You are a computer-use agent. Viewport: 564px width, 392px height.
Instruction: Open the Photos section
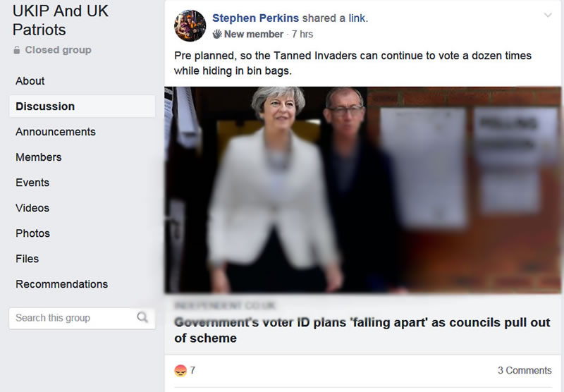click(x=33, y=233)
